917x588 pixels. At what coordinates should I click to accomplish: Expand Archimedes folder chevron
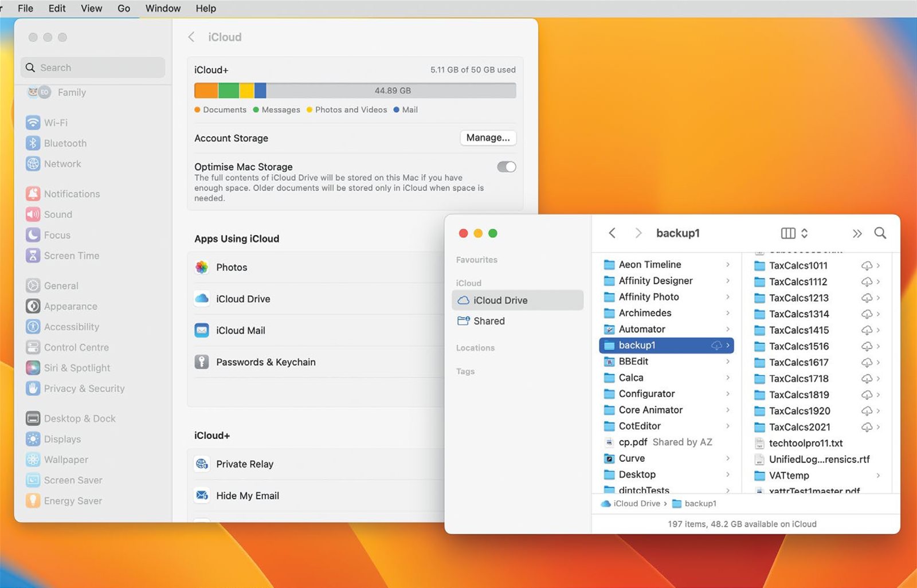coord(728,313)
